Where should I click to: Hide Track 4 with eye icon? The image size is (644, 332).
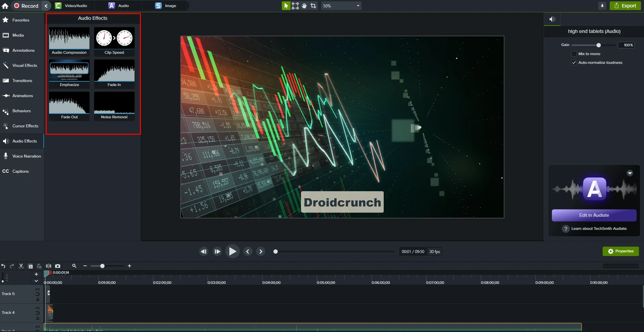pos(37,308)
